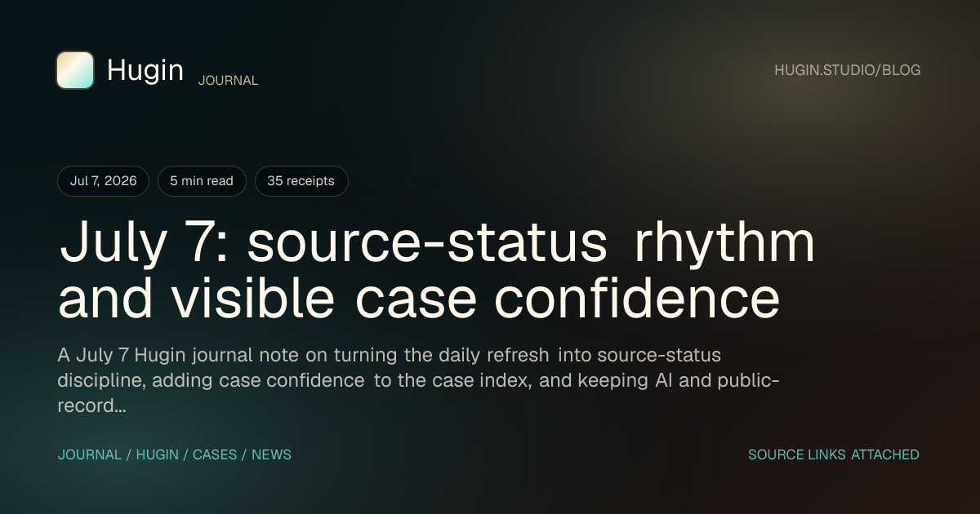Click the truncated 'record…' ellipsis text
The height and width of the screenshot is (514, 980).
click(x=91, y=405)
